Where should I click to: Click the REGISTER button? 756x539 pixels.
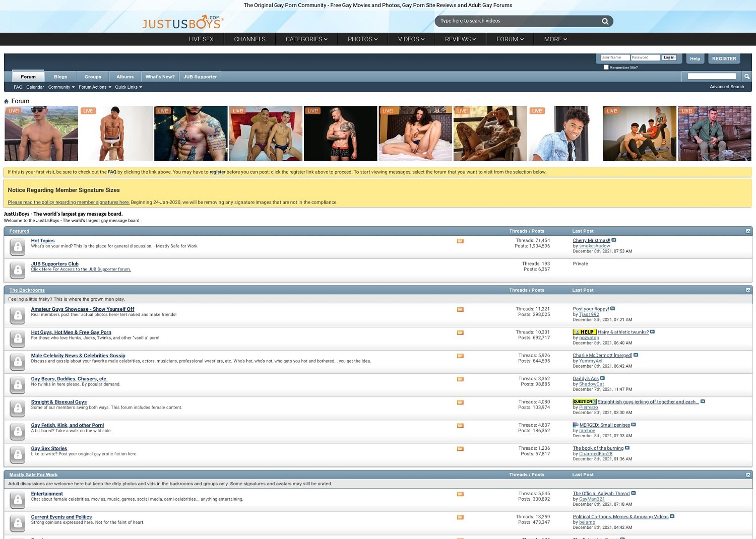point(724,58)
